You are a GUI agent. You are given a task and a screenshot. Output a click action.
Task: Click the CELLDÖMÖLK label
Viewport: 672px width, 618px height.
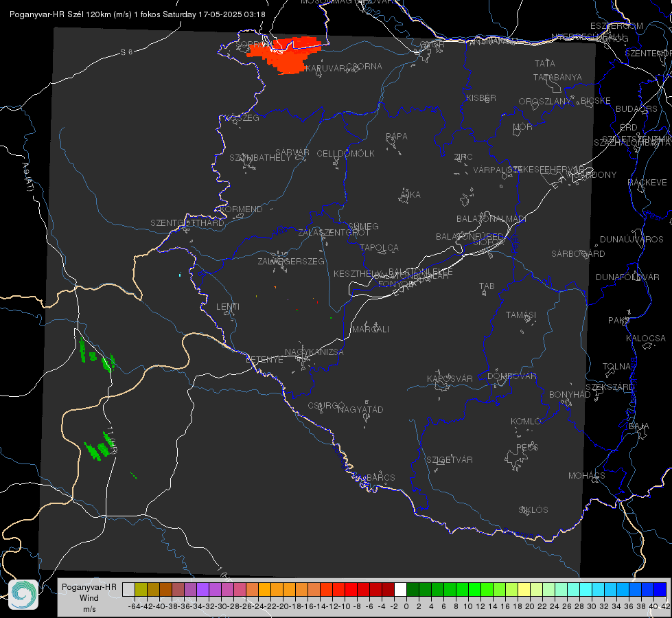pos(346,154)
